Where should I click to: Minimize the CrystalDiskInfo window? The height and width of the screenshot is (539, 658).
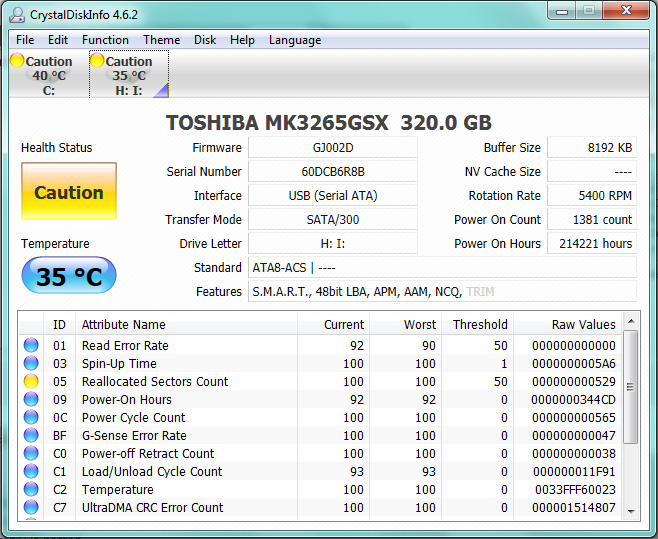[562, 11]
